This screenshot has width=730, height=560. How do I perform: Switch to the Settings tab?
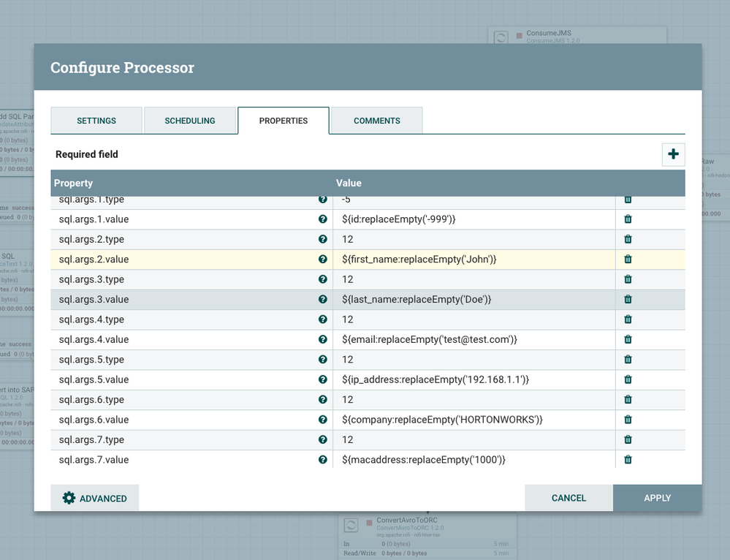[x=96, y=121]
